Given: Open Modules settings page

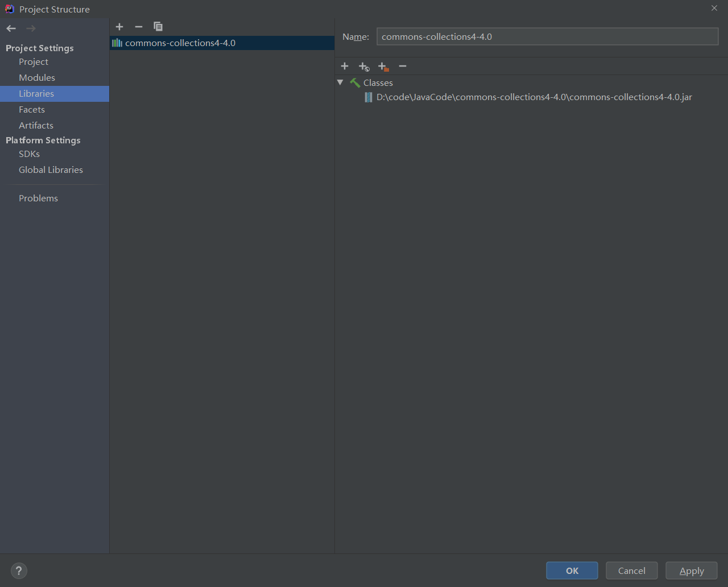Looking at the screenshot, I should pos(37,77).
